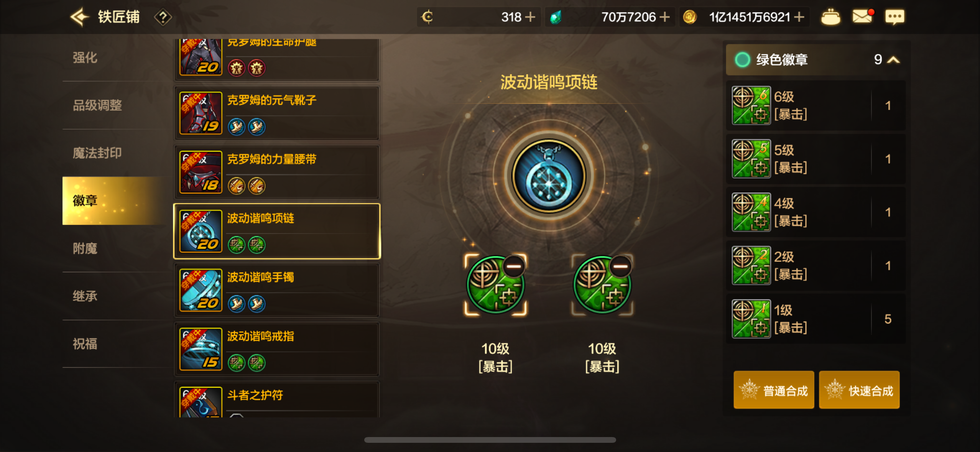Add more gold with plus button
The height and width of the screenshot is (452, 980).
(x=799, y=17)
